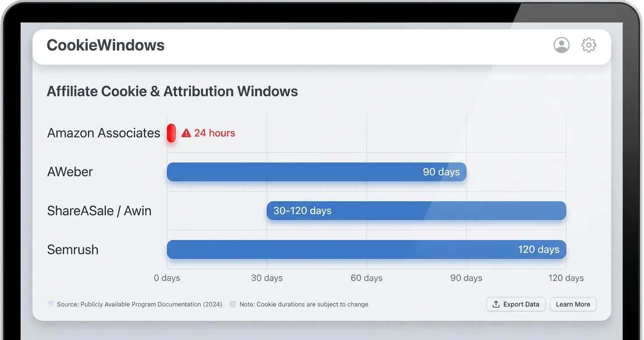Image resolution: width=644 pixels, height=340 pixels.
Task: Click the blue Source legend swatch
Action: tap(51, 304)
